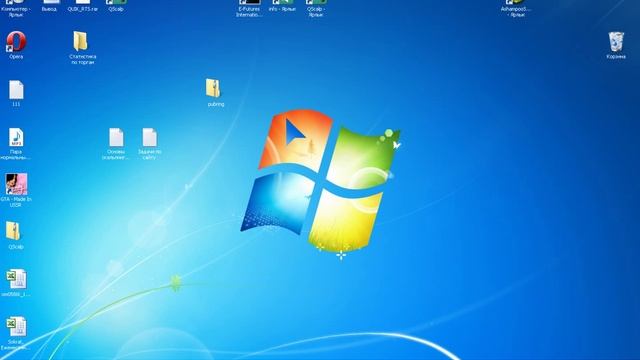Select the Ashampoo - Ярлык shortcut

[x=516, y=9]
